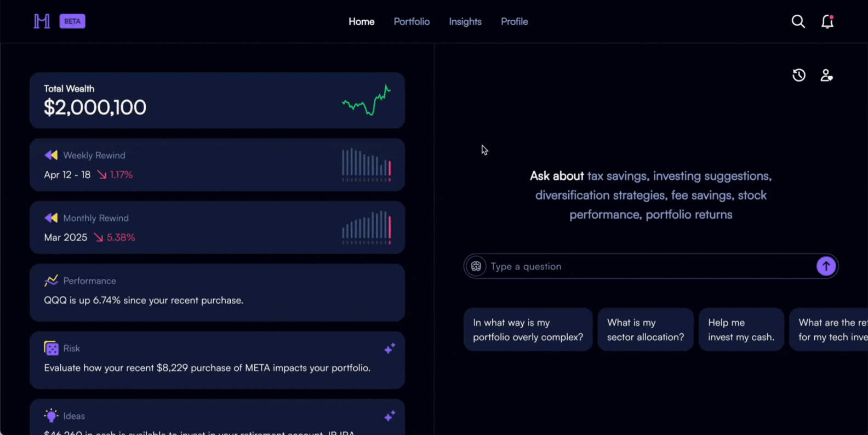
Task: Click the brain icon in question box
Action: (x=476, y=266)
